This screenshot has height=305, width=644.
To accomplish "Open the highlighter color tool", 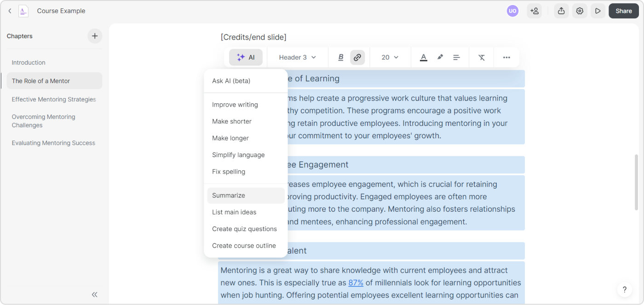I will pyautogui.click(x=440, y=57).
